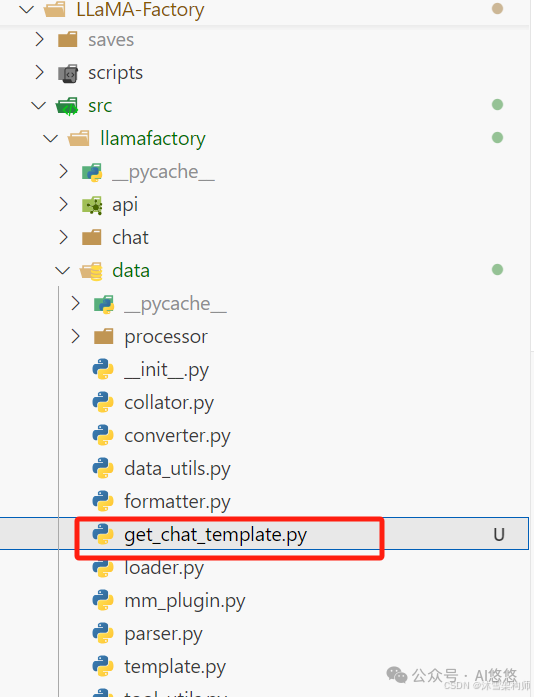Open data_utils.py file
Viewport: 534px width, 697px height.
[177, 469]
